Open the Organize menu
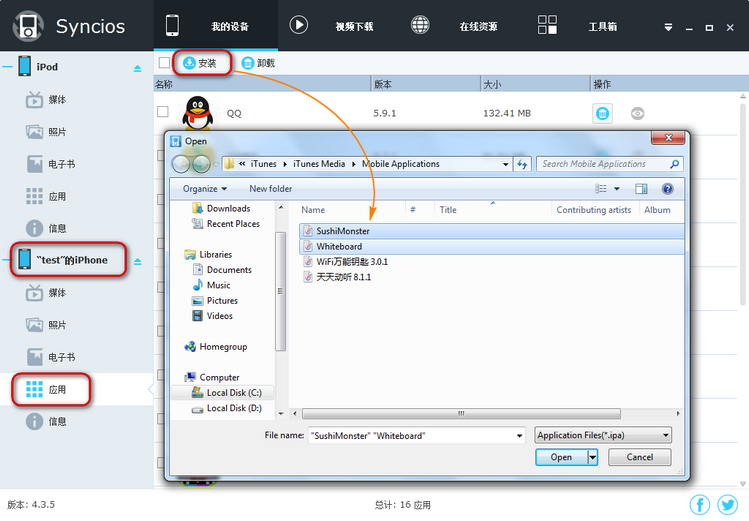The image size is (749, 521). 205,189
